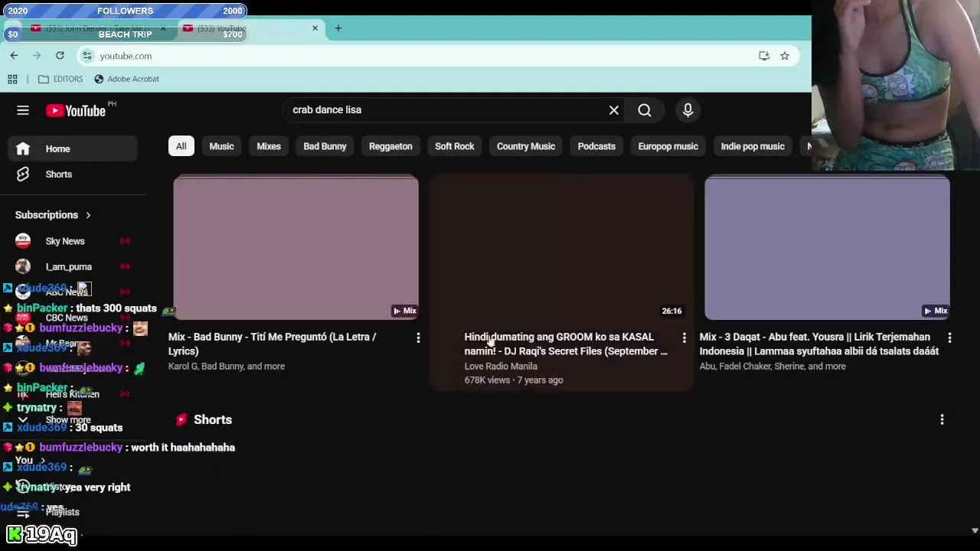This screenshot has height=551, width=980.
Task: Open the Adobe Acrobat bookmark
Action: [126, 79]
